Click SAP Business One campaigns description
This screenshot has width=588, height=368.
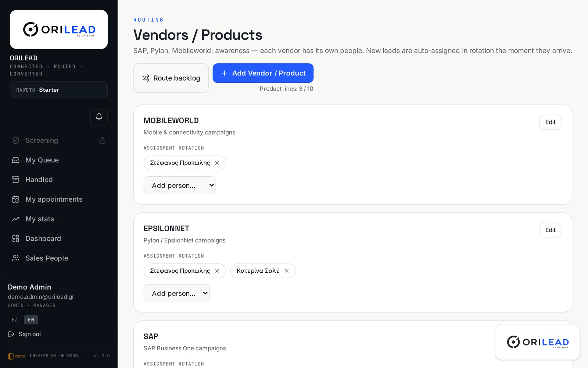[185, 348]
